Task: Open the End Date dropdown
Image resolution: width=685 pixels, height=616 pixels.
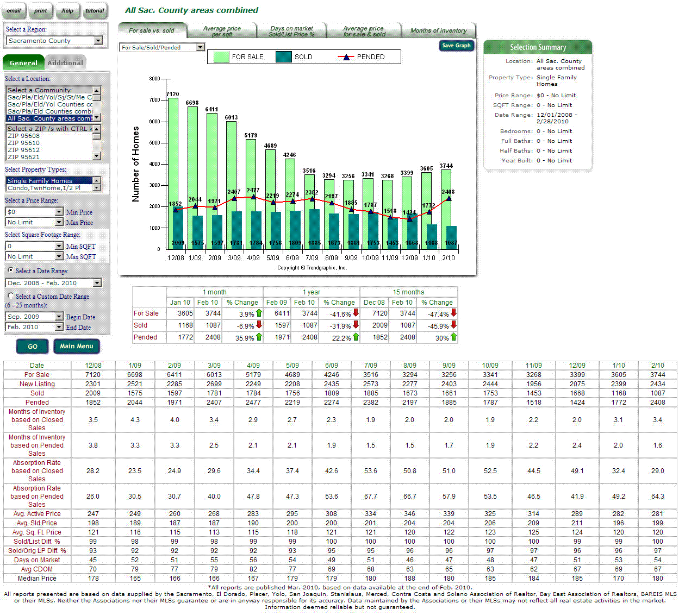Action: point(35,327)
